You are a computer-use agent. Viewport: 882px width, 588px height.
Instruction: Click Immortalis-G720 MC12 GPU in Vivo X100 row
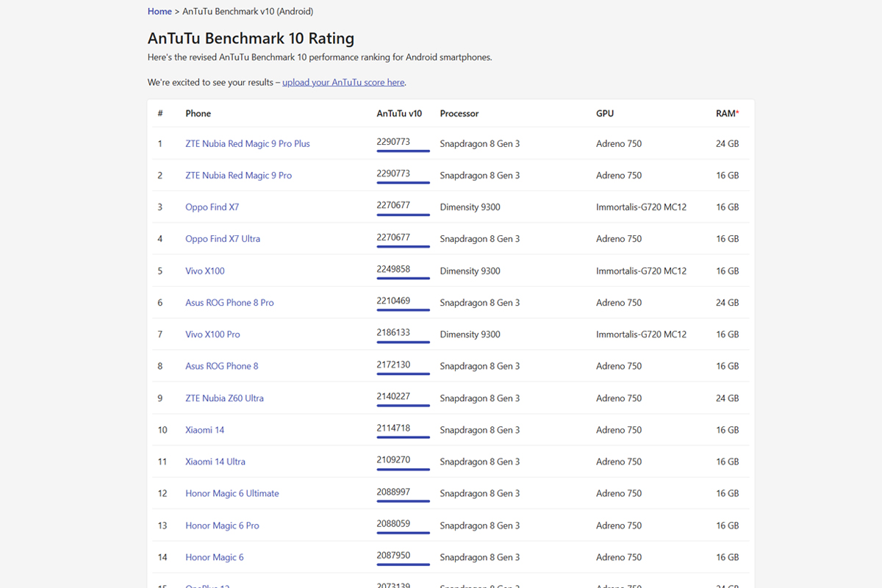641,271
